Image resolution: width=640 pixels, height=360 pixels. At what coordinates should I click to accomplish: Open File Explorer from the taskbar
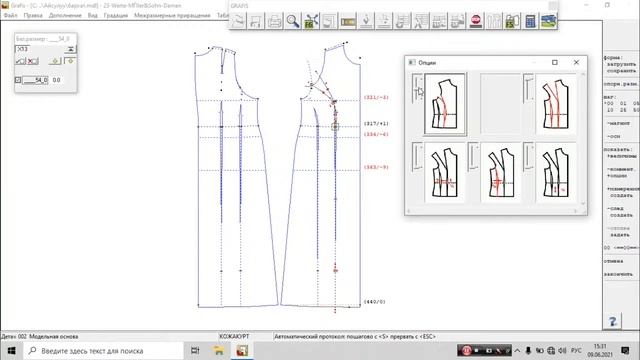(x=219, y=351)
